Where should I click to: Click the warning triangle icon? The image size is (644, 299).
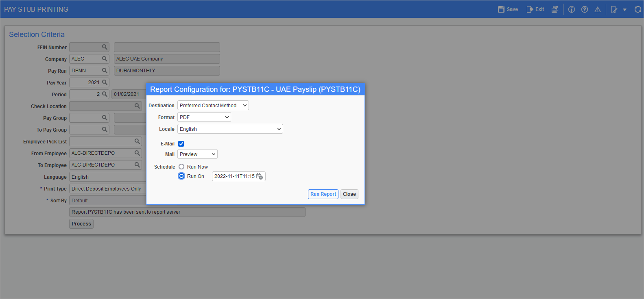[x=598, y=9]
